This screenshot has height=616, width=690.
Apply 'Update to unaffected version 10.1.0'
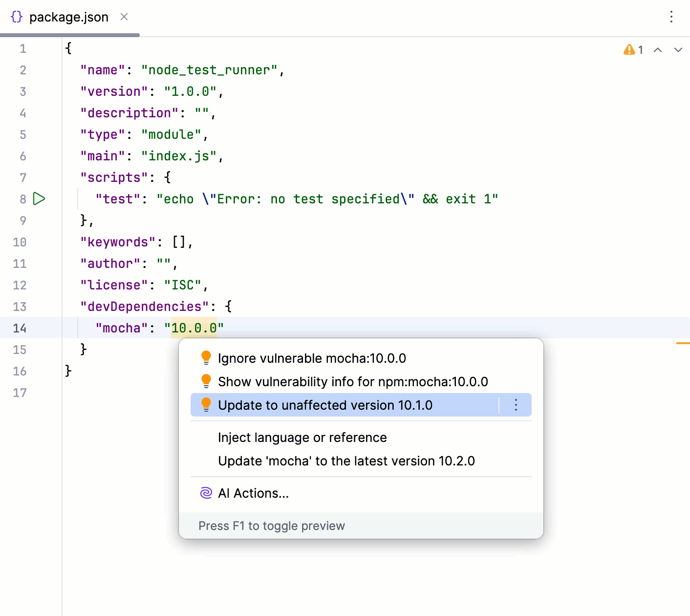326,405
